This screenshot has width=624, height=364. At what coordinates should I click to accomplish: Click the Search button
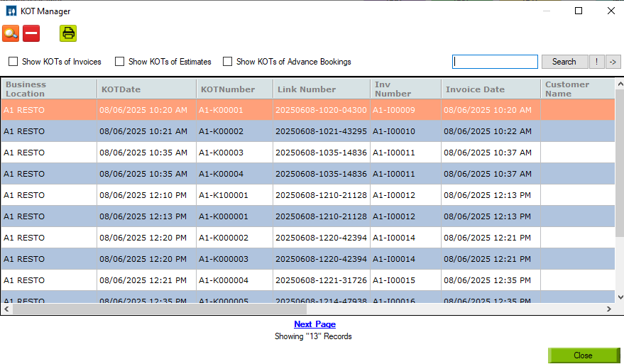tap(564, 62)
